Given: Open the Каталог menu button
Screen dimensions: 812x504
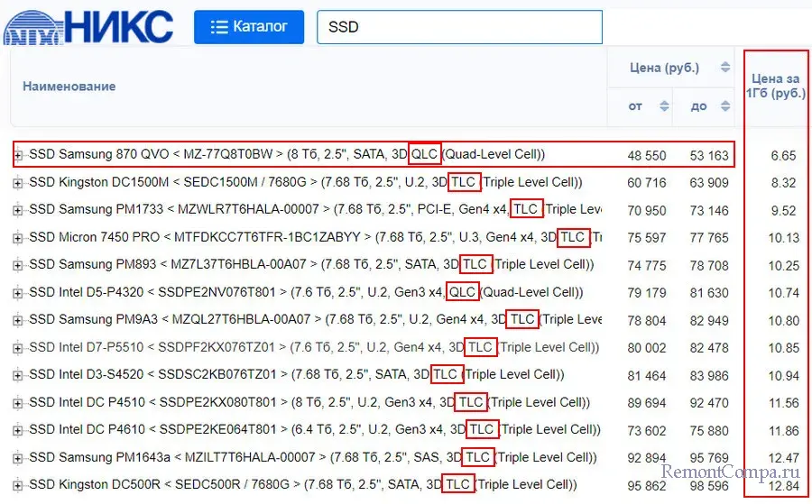Looking at the screenshot, I should click(248, 27).
